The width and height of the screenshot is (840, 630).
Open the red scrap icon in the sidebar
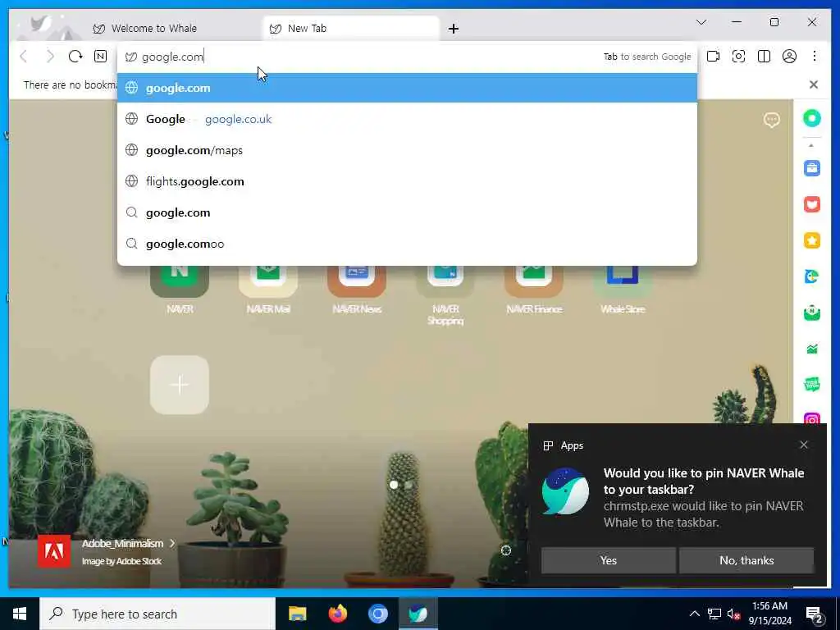pos(811,204)
